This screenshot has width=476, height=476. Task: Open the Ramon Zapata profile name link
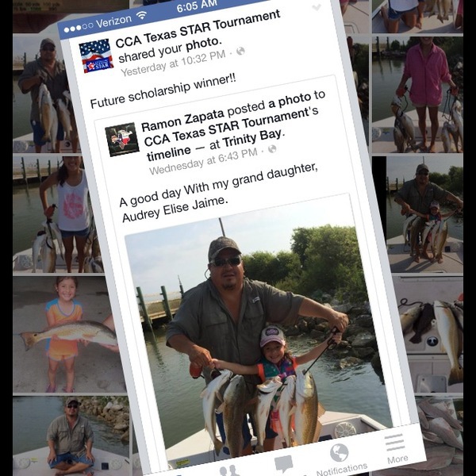182,121
